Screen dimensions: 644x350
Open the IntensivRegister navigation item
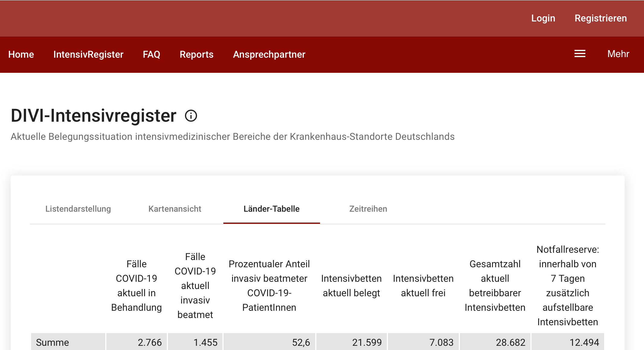pos(88,54)
